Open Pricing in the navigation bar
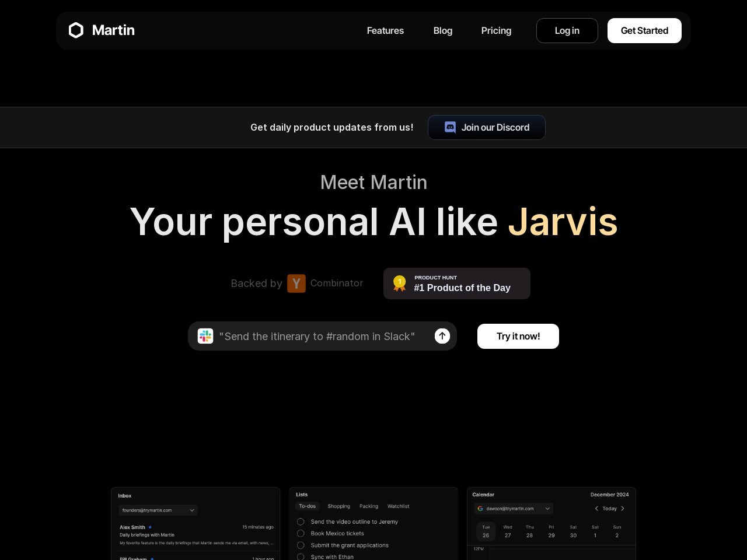Viewport: 747px width, 560px height. point(496,30)
